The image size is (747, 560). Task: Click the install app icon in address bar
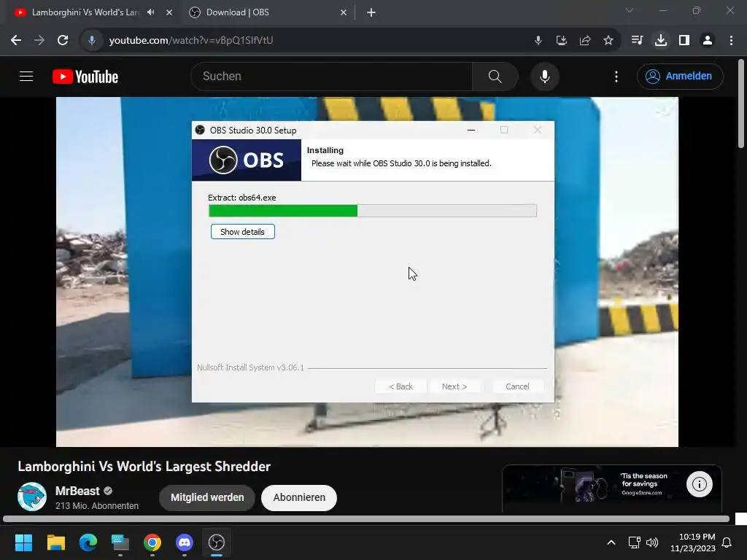click(x=562, y=41)
